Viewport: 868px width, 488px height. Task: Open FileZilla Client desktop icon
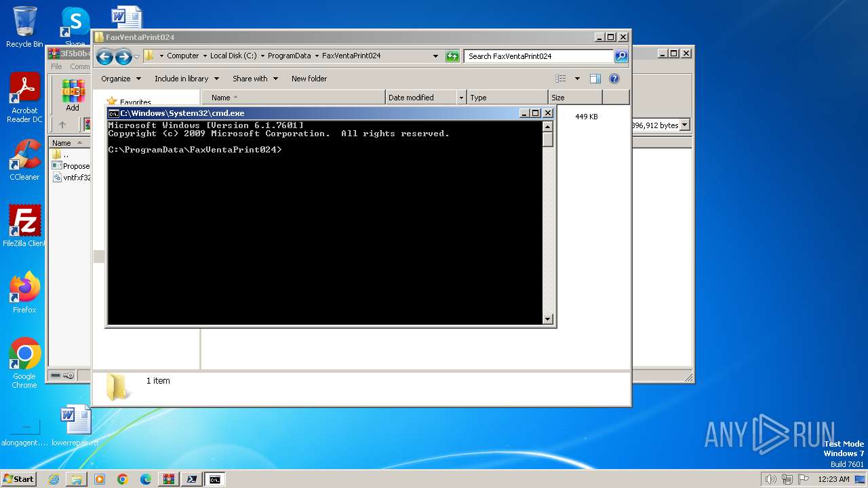coord(24,226)
